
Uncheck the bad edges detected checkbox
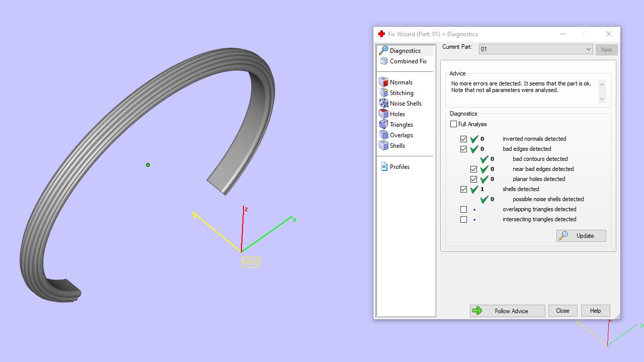pyautogui.click(x=463, y=149)
